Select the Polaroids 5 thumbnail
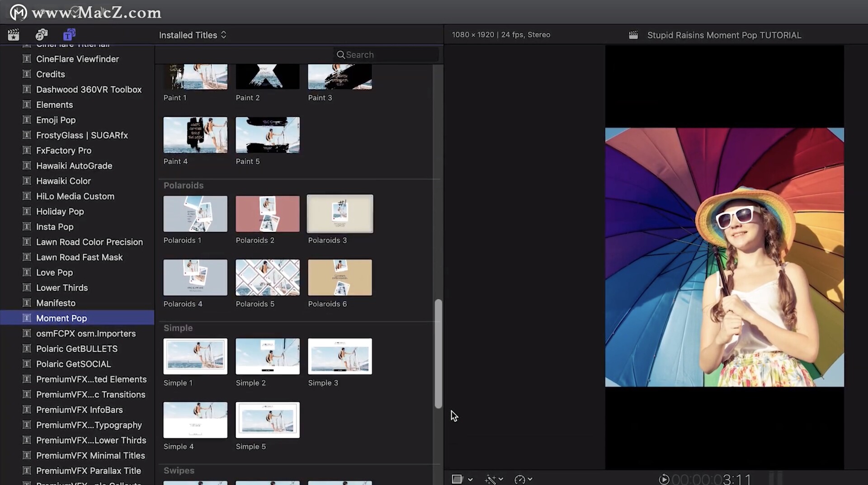Image resolution: width=868 pixels, height=485 pixels. [268, 278]
